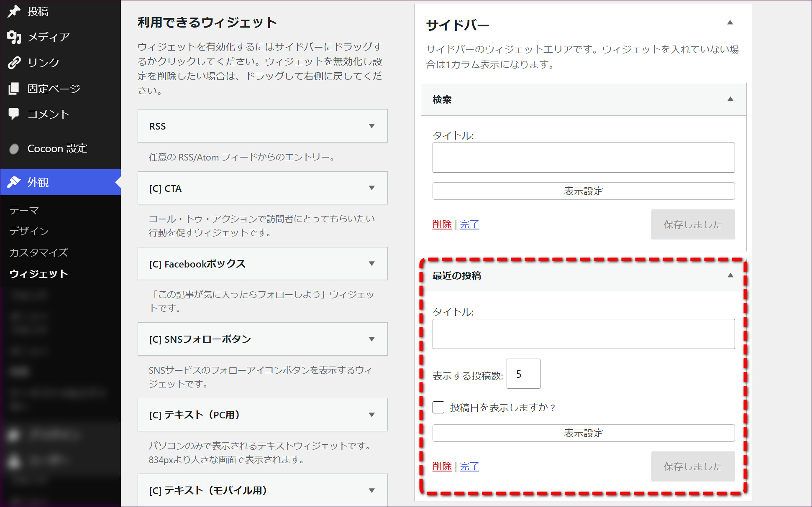This screenshot has width=812, height=507.
Task: Click 保存しました button in 検索 widget
Action: (693, 224)
